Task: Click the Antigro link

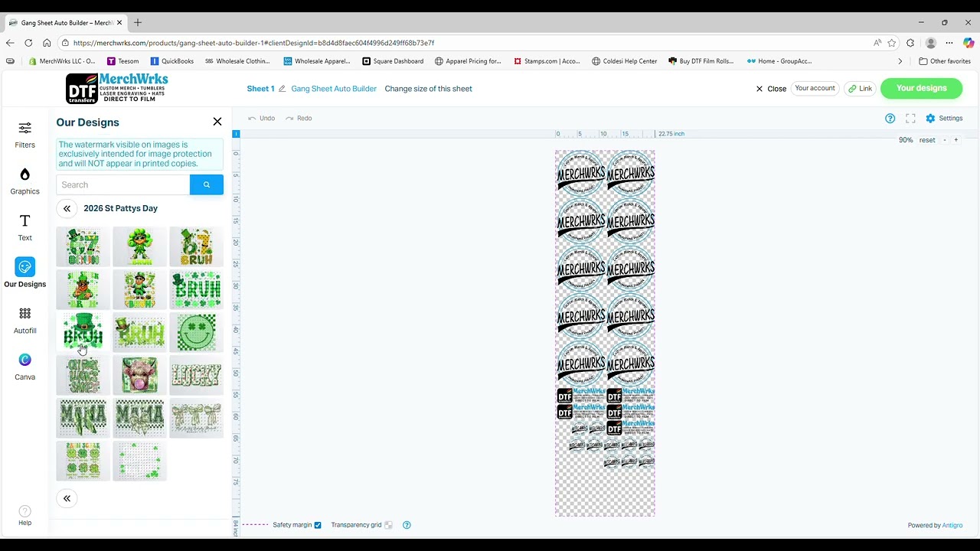Action: [952, 525]
